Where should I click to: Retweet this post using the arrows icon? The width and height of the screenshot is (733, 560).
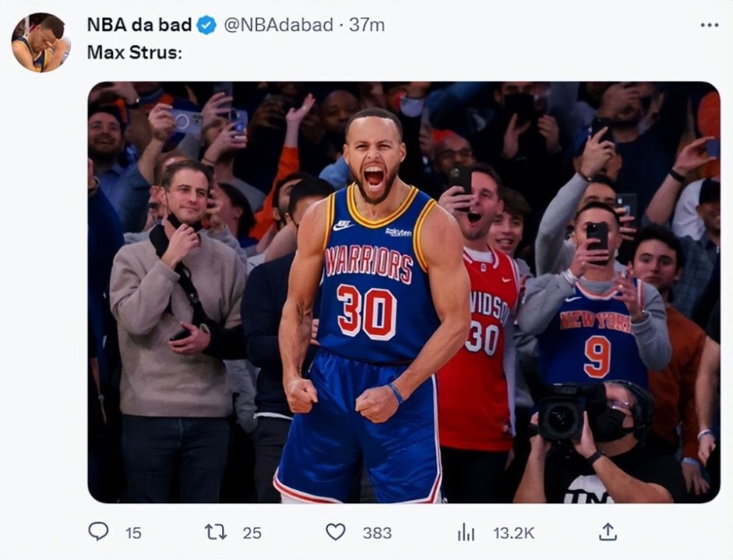(x=215, y=532)
